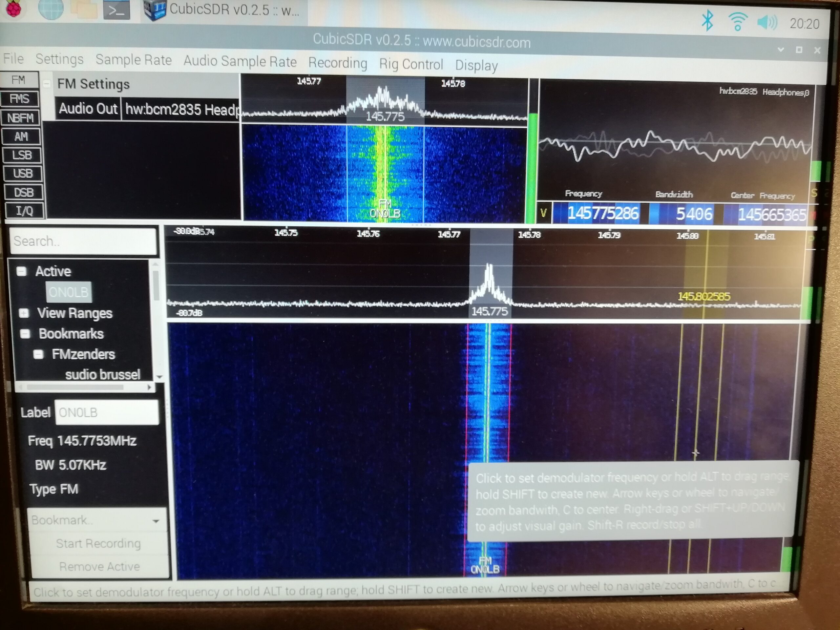
Task: Select FMS stereo demodulator mode
Action: pyautogui.click(x=20, y=99)
